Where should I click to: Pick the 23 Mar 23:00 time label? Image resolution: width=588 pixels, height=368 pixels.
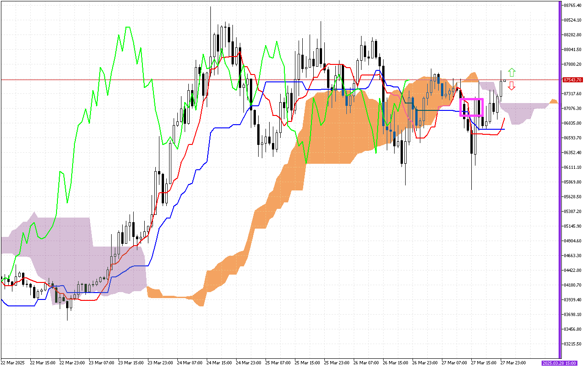[160, 363]
